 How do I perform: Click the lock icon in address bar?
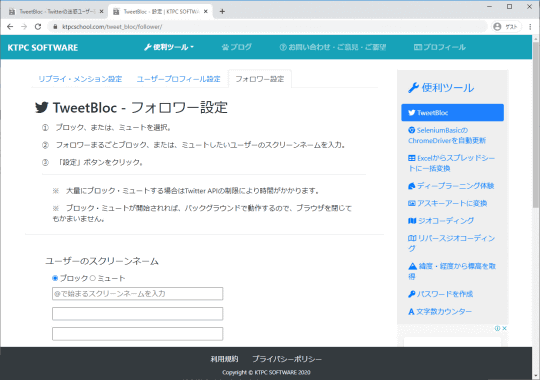(x=55, y=27)
